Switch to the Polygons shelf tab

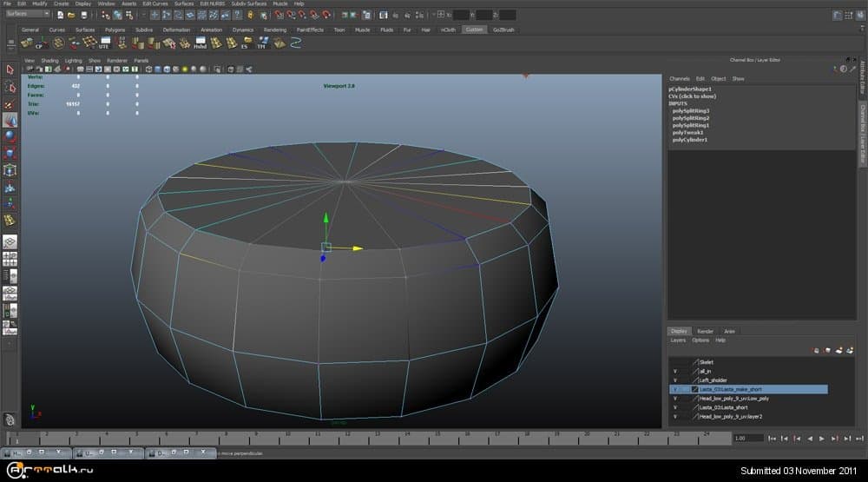pyautogui.click(x=115, y=30)
